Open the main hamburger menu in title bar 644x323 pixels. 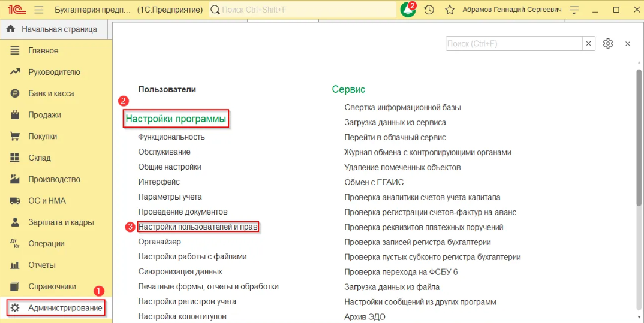[39, 10]
